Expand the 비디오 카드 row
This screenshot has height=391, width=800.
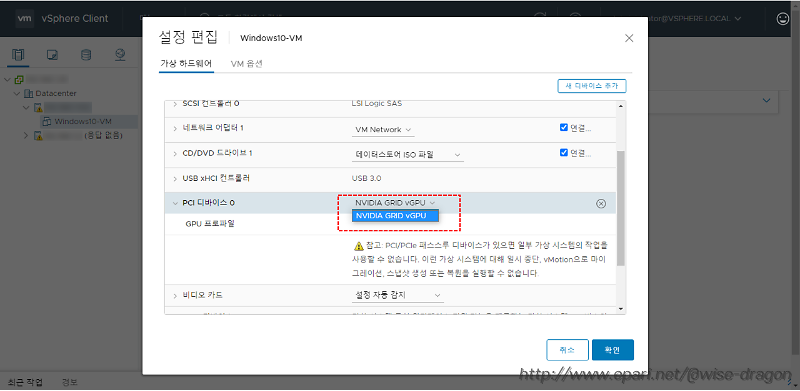point(175,296)
